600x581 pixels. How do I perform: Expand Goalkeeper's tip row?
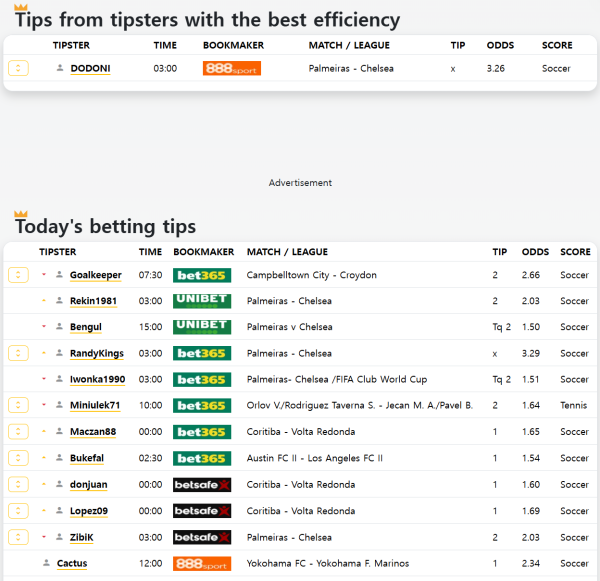tap(18, 275)
